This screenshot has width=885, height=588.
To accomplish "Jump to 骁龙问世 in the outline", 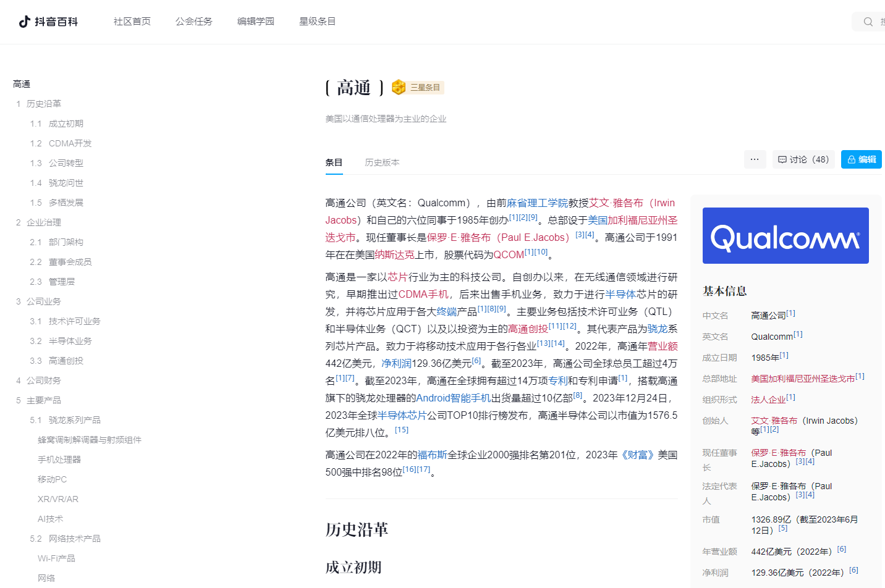I will 66,183.
